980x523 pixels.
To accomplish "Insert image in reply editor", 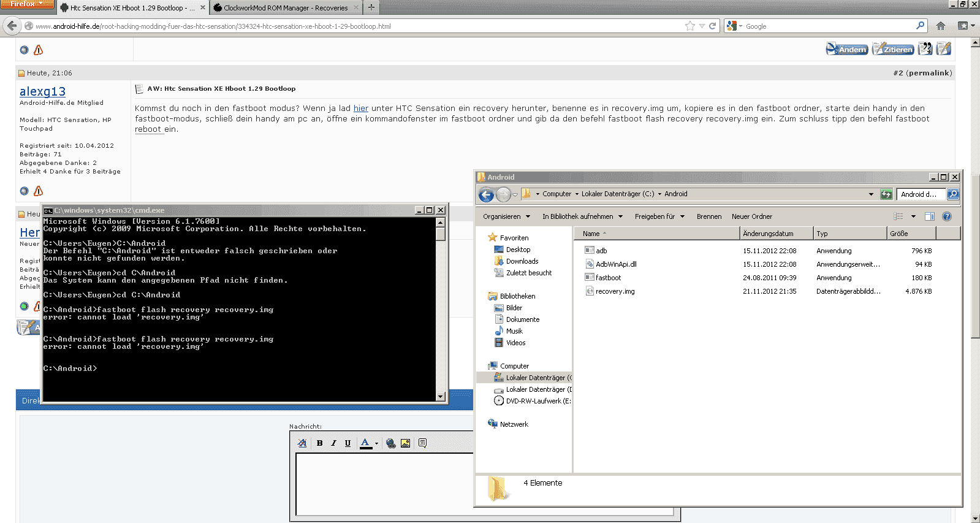I will click(x=405, y=443).
